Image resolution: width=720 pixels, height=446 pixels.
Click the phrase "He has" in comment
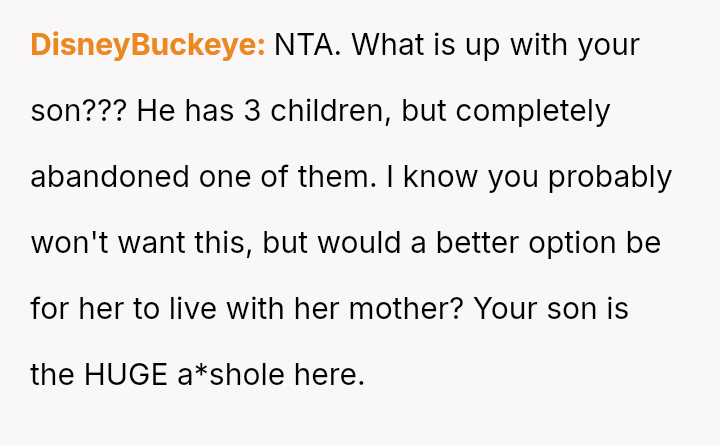(185, 111)
